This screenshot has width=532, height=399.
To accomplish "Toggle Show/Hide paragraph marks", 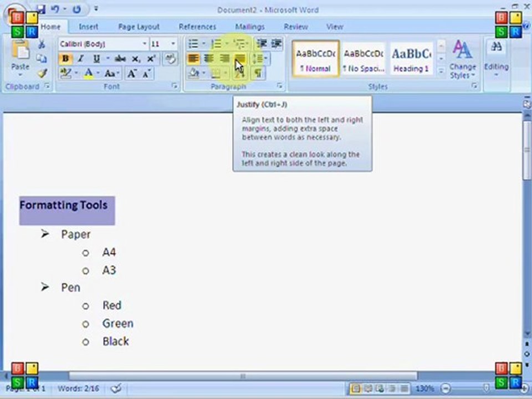I will pos(258,73).
